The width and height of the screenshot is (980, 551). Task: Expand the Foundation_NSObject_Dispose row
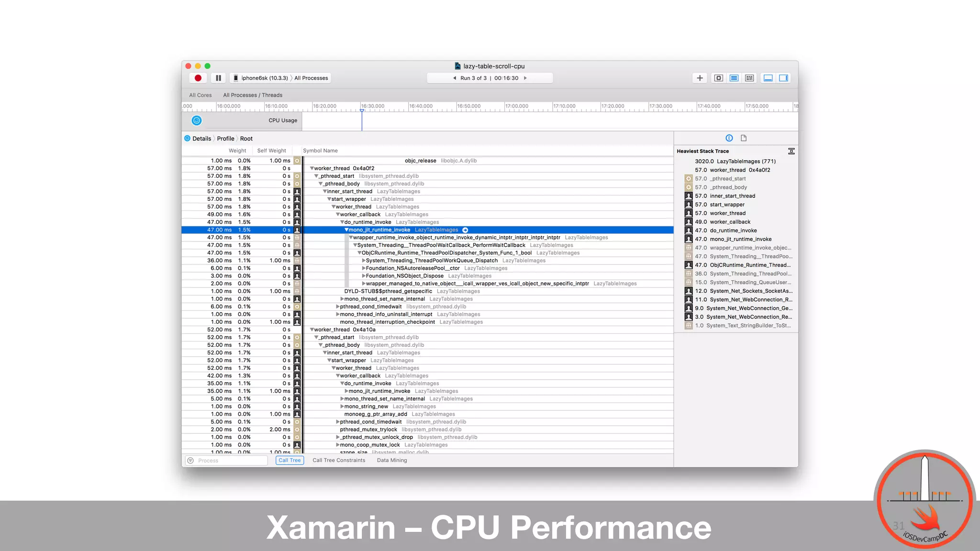pos(364,276)
